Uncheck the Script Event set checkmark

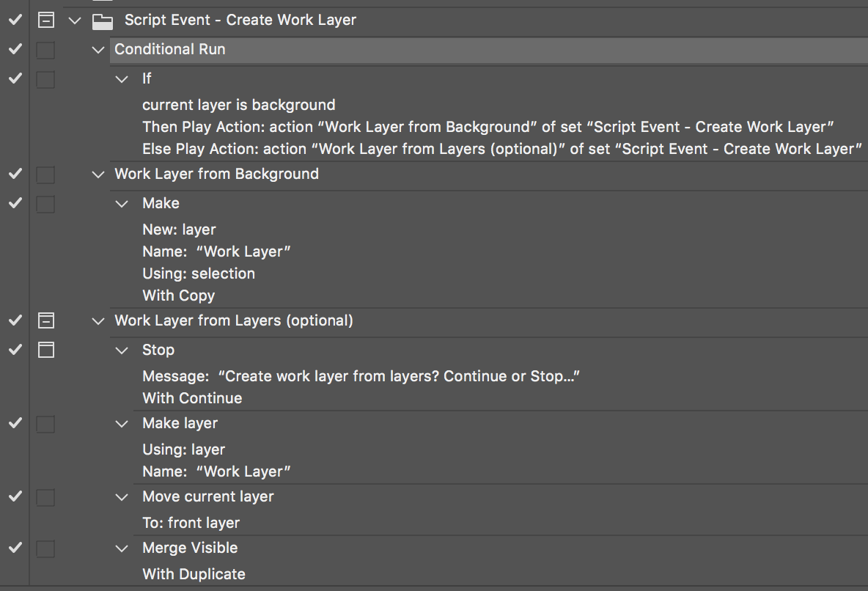click(15, 21)
